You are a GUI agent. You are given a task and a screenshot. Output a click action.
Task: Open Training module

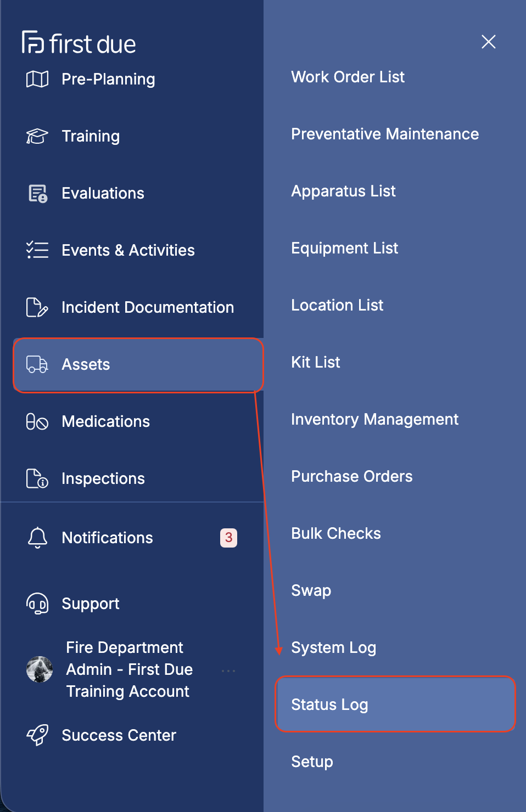pyautogui.click(x=91, y=136)
